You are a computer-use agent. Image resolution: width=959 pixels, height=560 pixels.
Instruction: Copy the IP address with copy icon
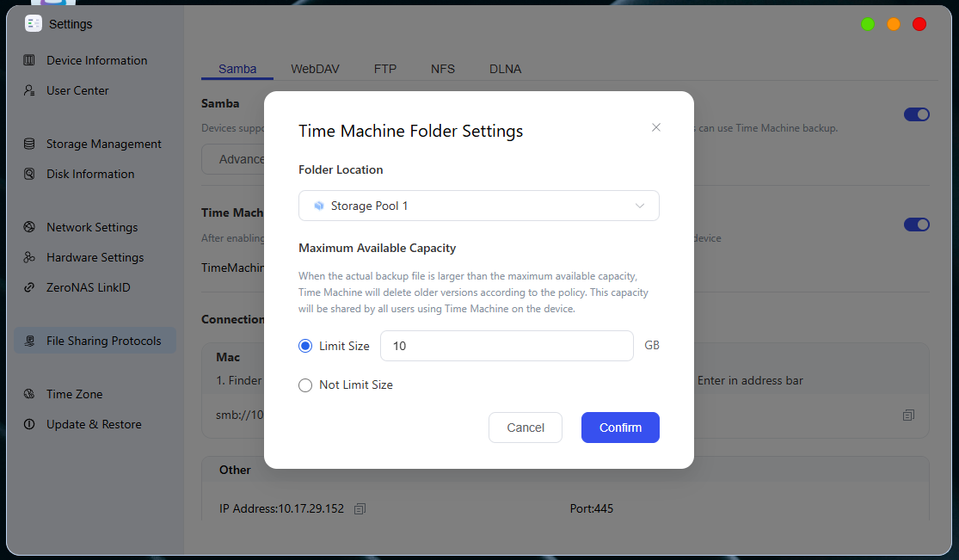coord(360,508)
